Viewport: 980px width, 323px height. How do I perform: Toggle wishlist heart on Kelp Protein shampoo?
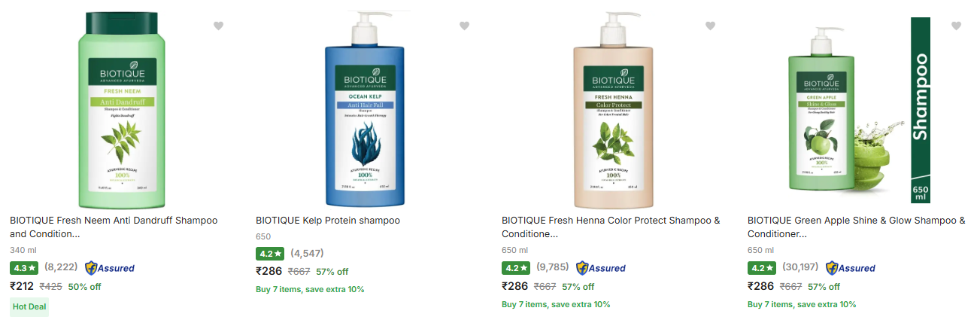click(464, 26)
